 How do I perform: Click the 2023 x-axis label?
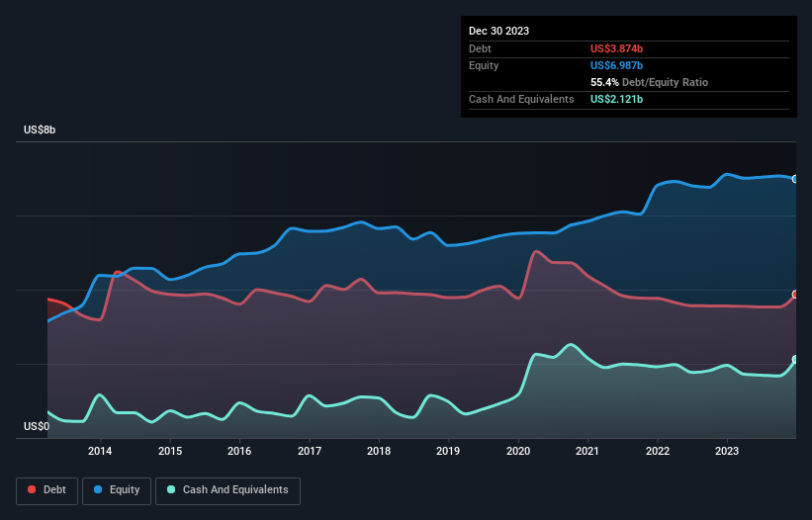727,451
